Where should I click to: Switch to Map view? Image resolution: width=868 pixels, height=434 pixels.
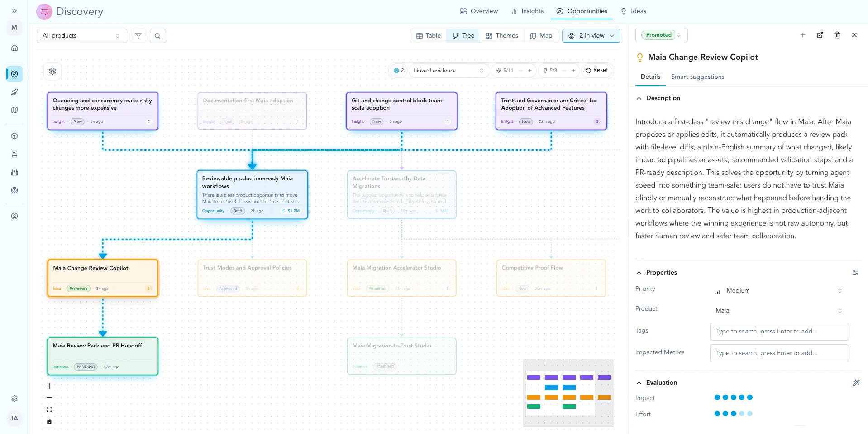tap(541, 36)
